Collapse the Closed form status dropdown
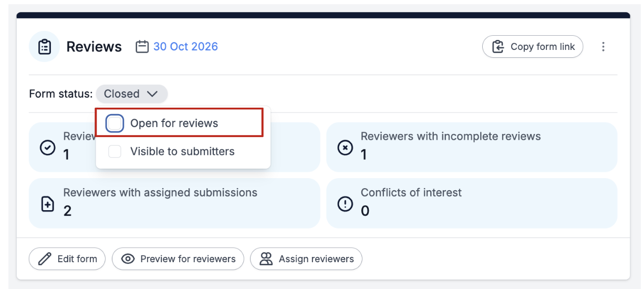The image size is (644, 289). 131,94
